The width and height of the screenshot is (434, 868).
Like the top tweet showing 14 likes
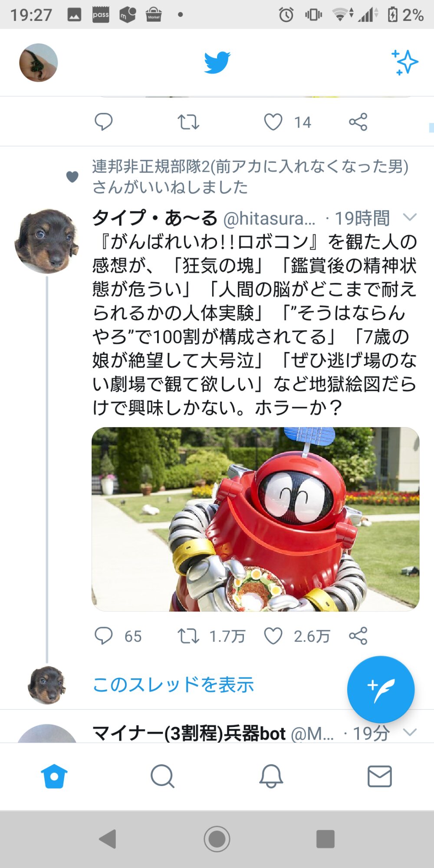(273, 122)
